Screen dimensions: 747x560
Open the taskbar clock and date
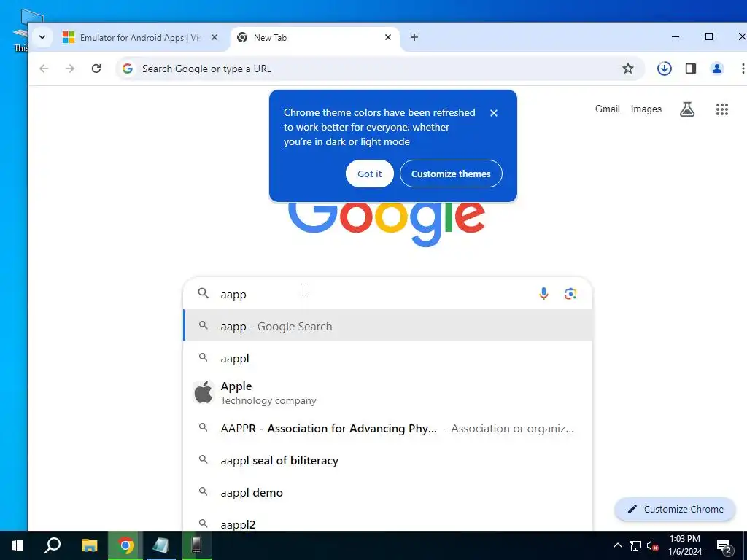[684, 545]
